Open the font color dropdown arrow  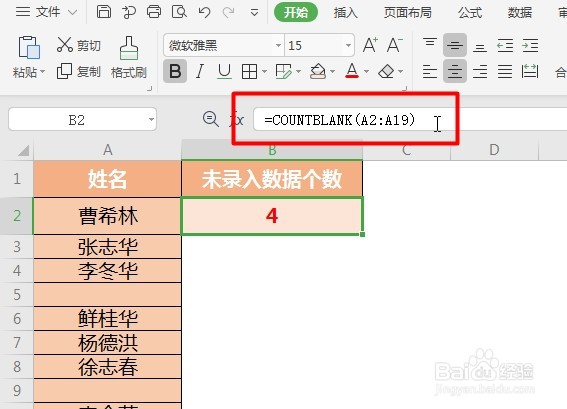tap(366, 71)
